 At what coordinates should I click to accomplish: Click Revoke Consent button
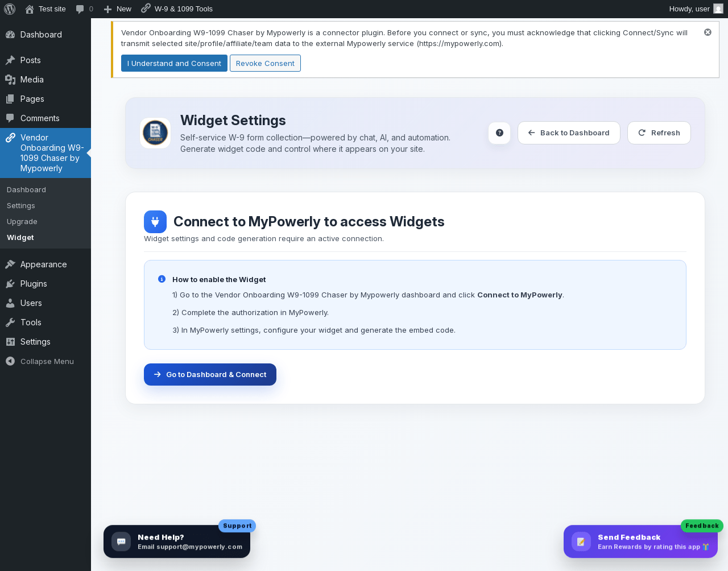[265, 63]
